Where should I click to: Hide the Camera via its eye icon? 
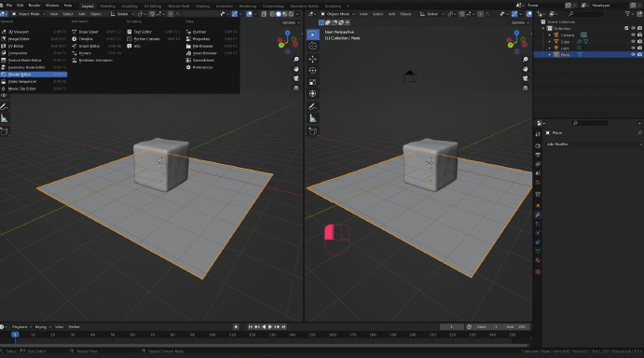click(633, 34)
